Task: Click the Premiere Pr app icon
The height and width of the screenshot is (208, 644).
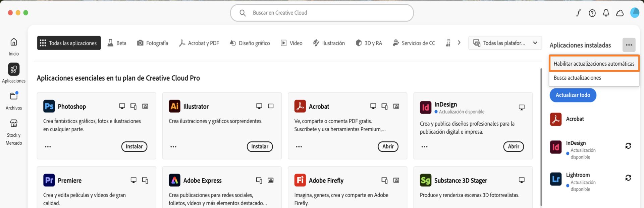Action: tap(49, 181)
